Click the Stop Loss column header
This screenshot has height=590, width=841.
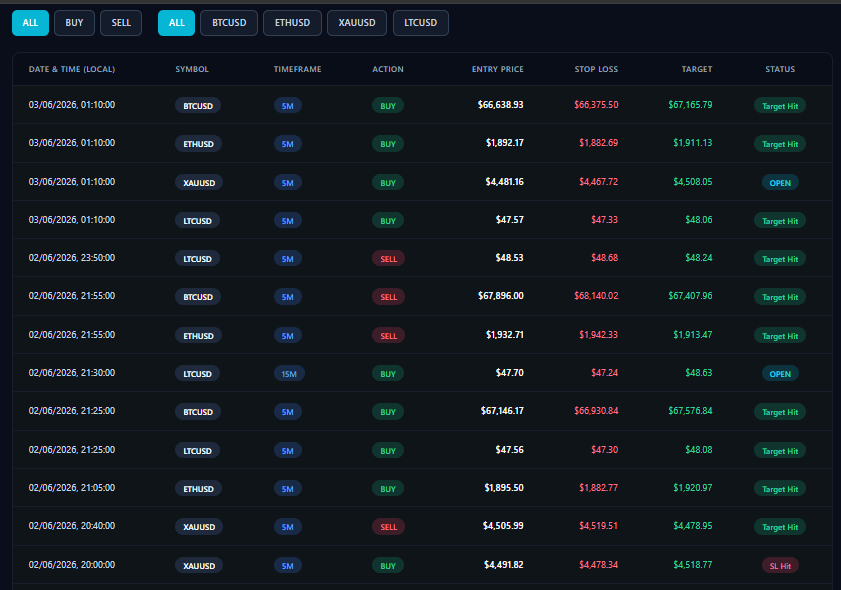click(596, 69)
